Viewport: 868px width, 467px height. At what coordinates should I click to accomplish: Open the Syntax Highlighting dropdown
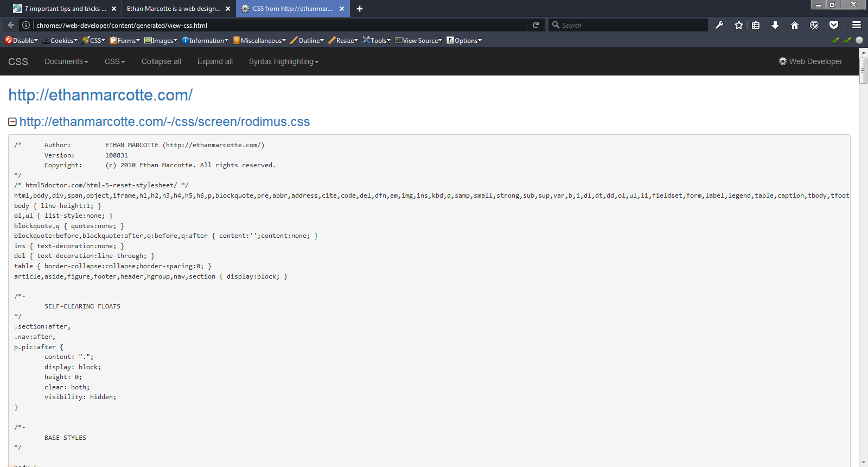[x=284, y=61]
